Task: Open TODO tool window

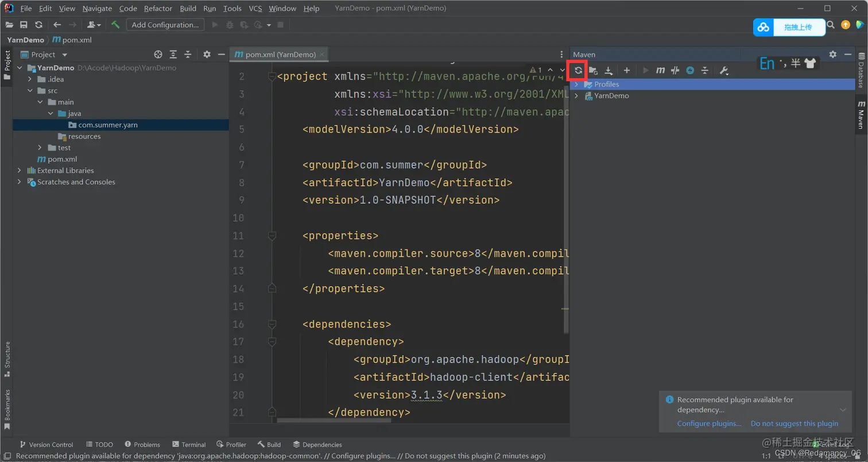Action: (99, 444)
